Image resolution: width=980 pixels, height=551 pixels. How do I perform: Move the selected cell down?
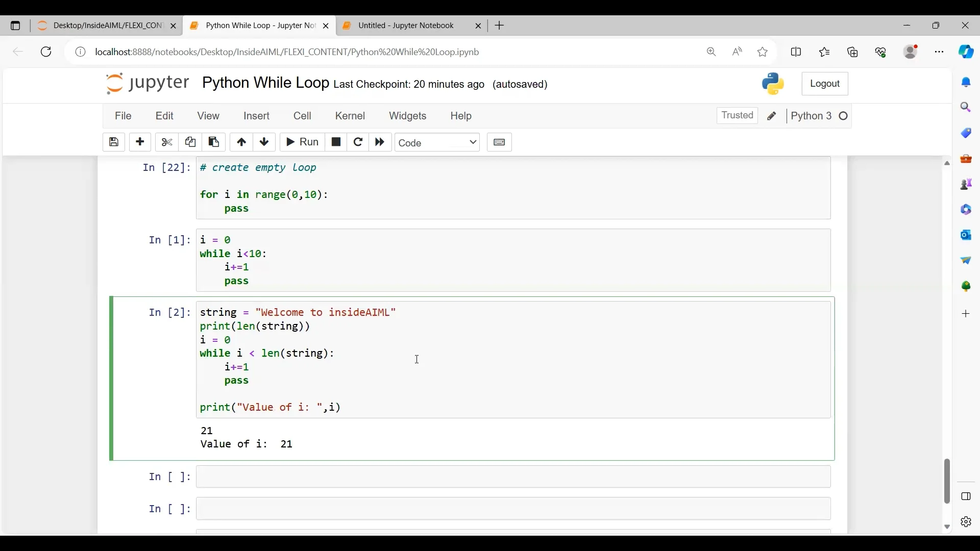coord(264,142)
